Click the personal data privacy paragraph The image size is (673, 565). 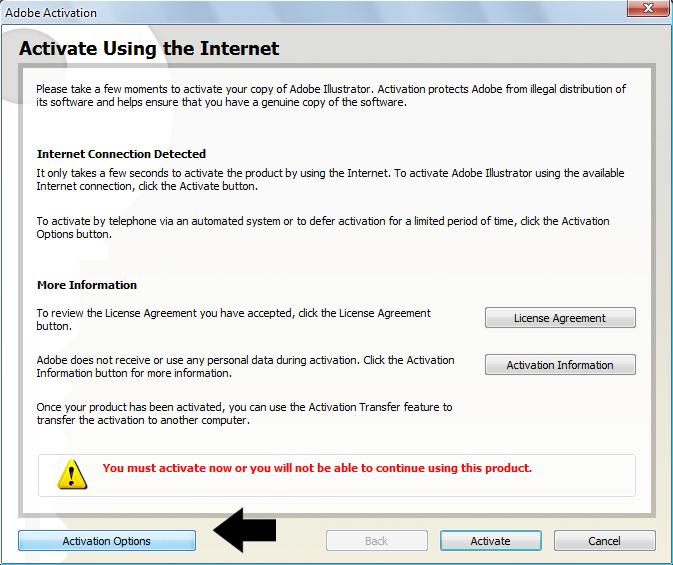[245, 366]
